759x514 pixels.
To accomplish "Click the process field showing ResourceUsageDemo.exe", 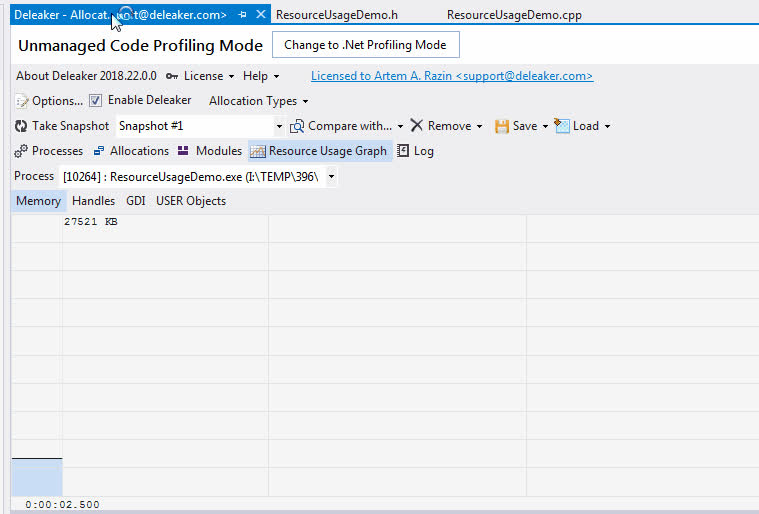I will point(192,177).
